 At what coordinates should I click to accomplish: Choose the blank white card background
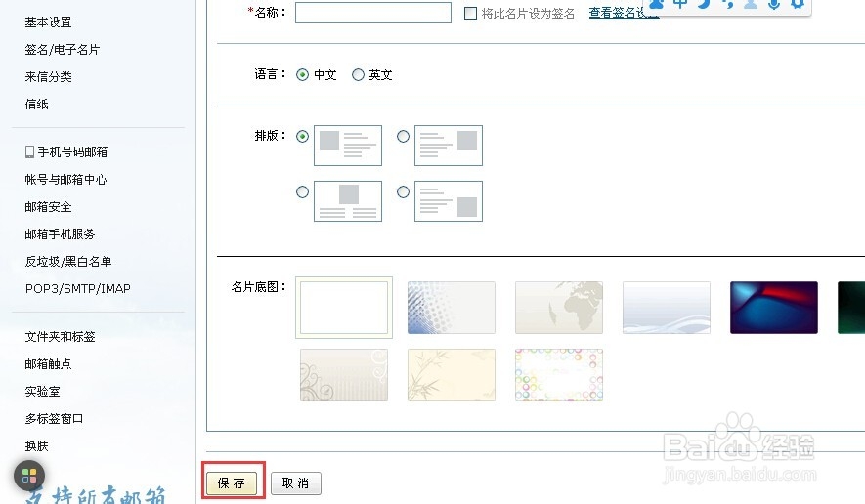point(344,308)
